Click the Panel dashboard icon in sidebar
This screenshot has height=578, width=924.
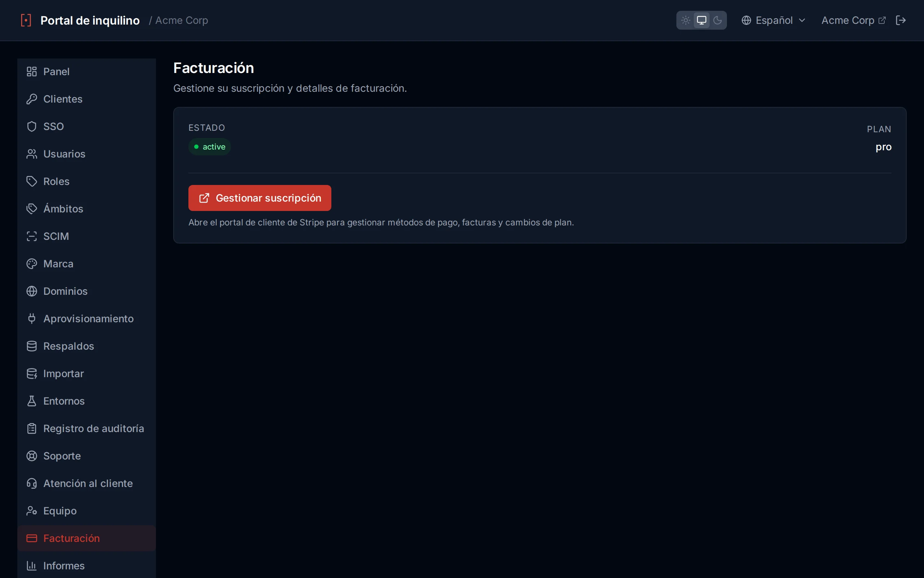(32, 72)
